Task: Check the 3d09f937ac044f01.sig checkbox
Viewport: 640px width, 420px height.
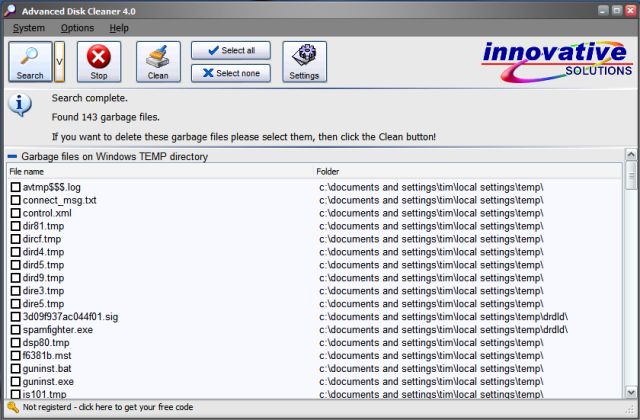Action: tap(16, 317)
